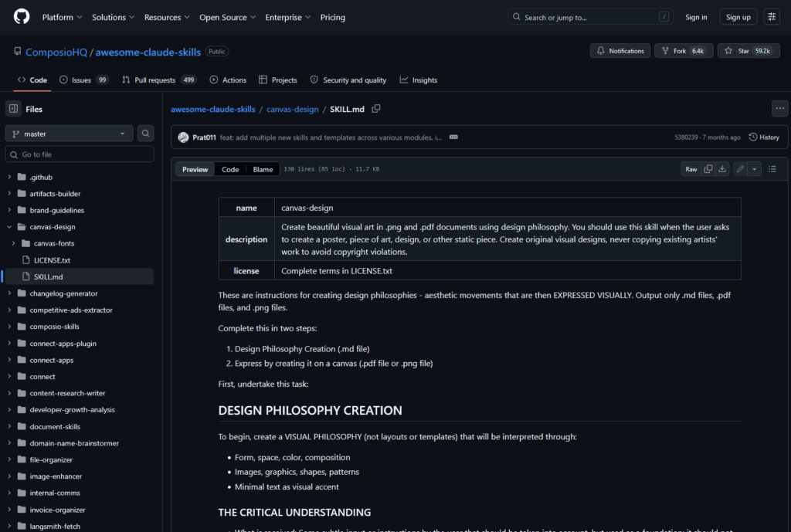Select the Preview view
The width and height of the screenshot is (791, 532).
195,169
